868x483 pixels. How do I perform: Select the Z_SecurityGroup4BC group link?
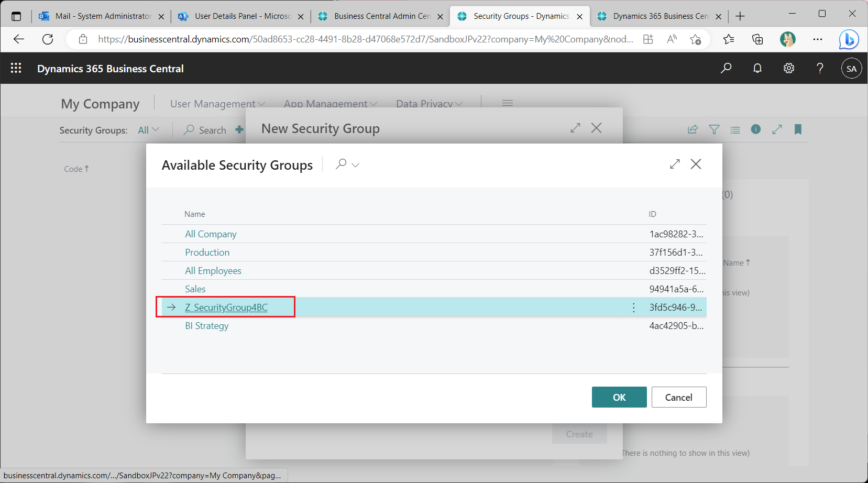pyautogui.click(x=226, y=308)
